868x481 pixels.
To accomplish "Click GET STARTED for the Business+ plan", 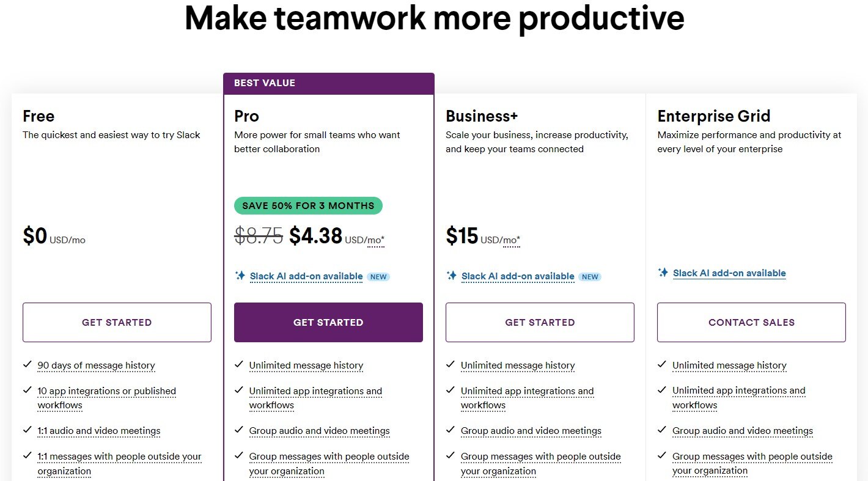I will click(540, 322).
